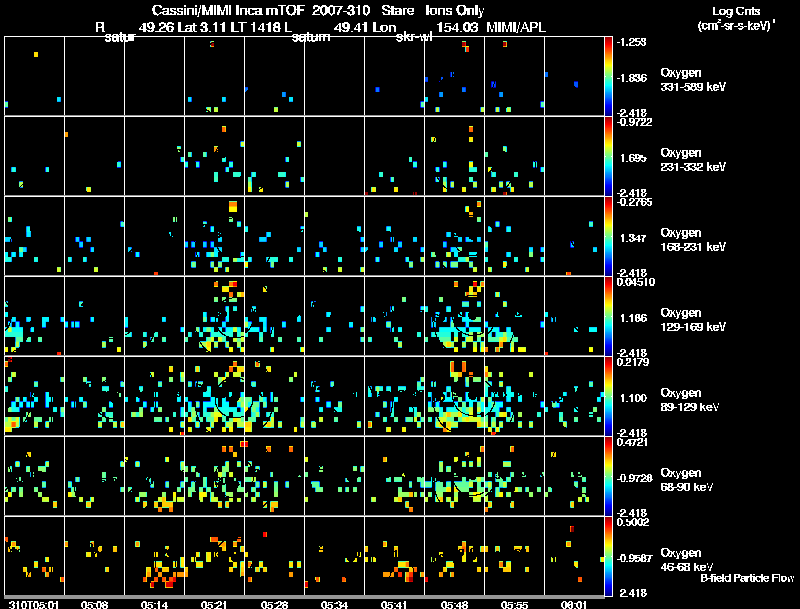Click the '05:48' time axis label
The image size is (800, 609).
point(454,605)
